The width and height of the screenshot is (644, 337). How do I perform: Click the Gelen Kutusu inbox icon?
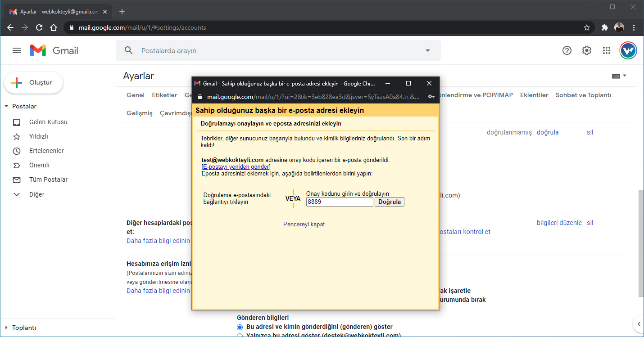point(17,122)
